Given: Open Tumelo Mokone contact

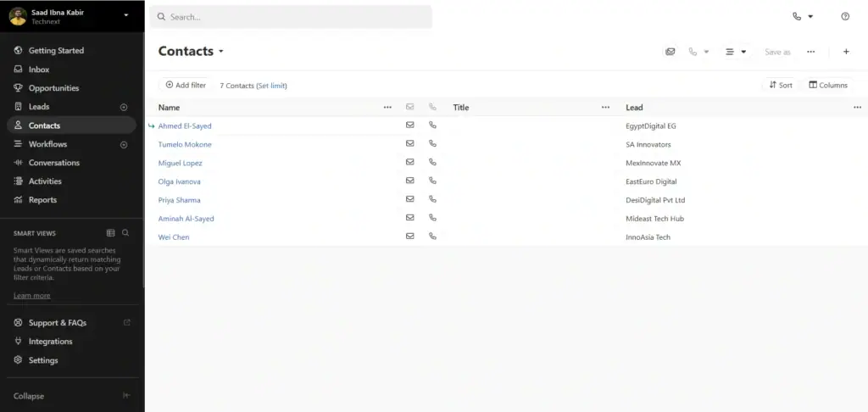Looking at the screenshot, I should click(185, 144).
